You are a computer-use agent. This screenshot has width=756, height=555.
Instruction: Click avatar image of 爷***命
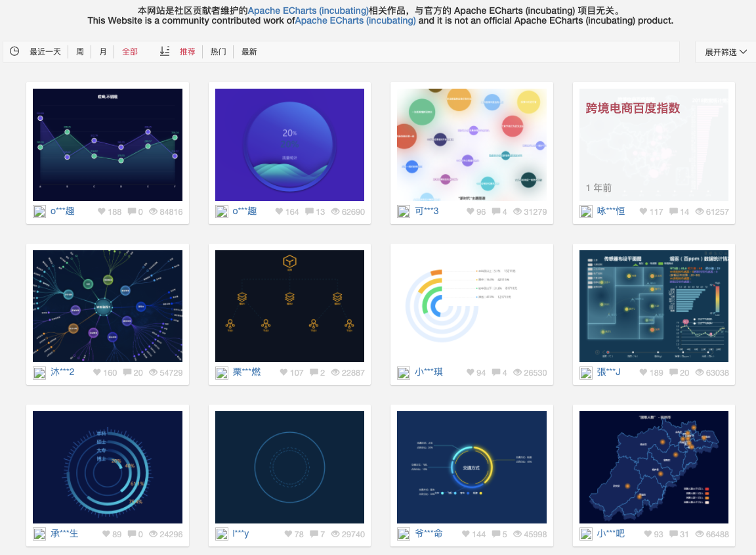tap(403, 534)
